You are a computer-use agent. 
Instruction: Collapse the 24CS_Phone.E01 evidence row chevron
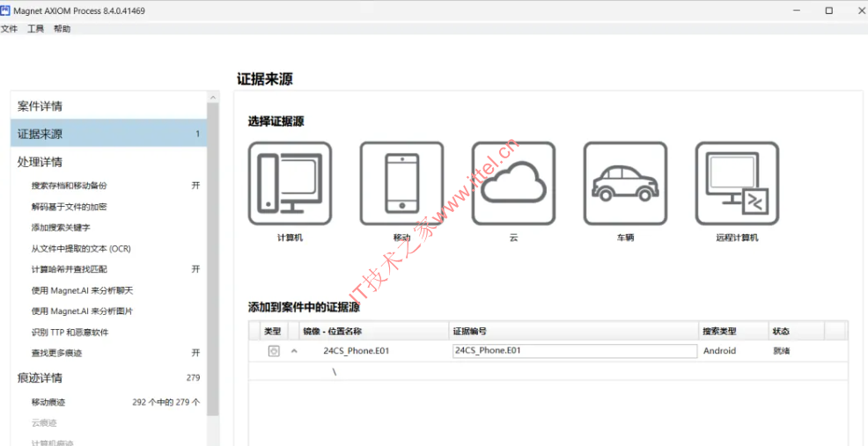[294, 351]
